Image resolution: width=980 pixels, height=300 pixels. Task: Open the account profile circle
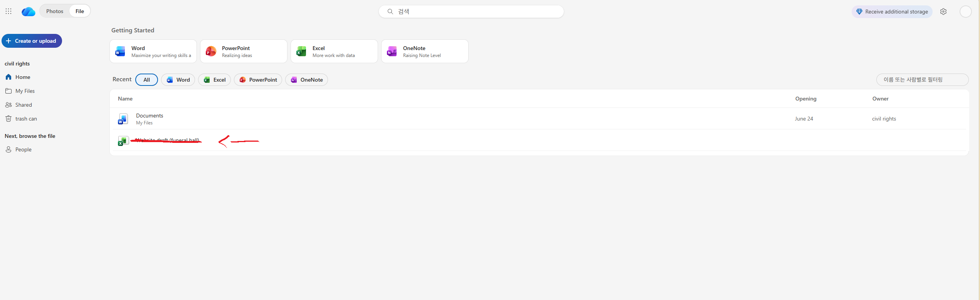965,12
